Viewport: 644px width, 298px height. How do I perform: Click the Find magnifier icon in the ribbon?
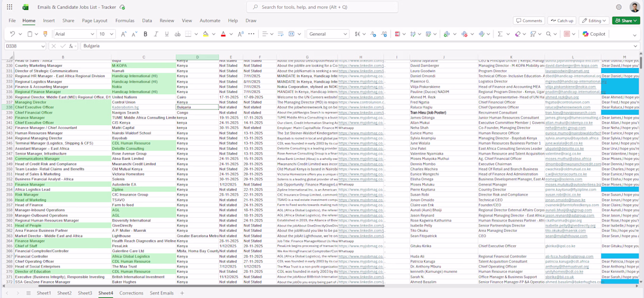549,34
